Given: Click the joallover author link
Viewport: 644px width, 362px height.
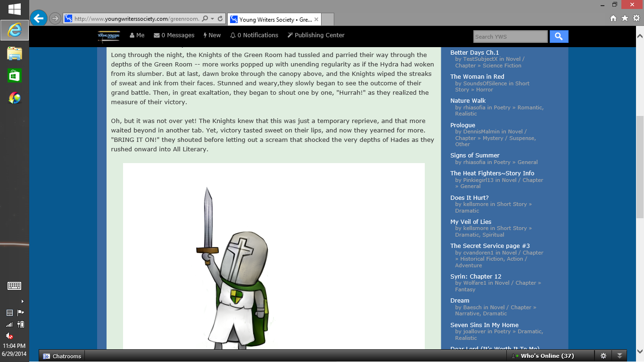Looking at the screenshot, I should tap(474, 331).
